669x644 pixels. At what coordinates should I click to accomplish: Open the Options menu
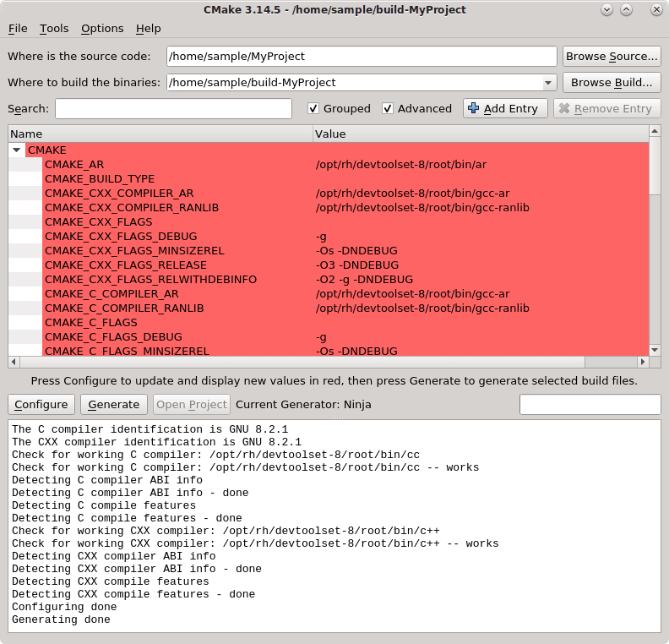coord(102,29)
